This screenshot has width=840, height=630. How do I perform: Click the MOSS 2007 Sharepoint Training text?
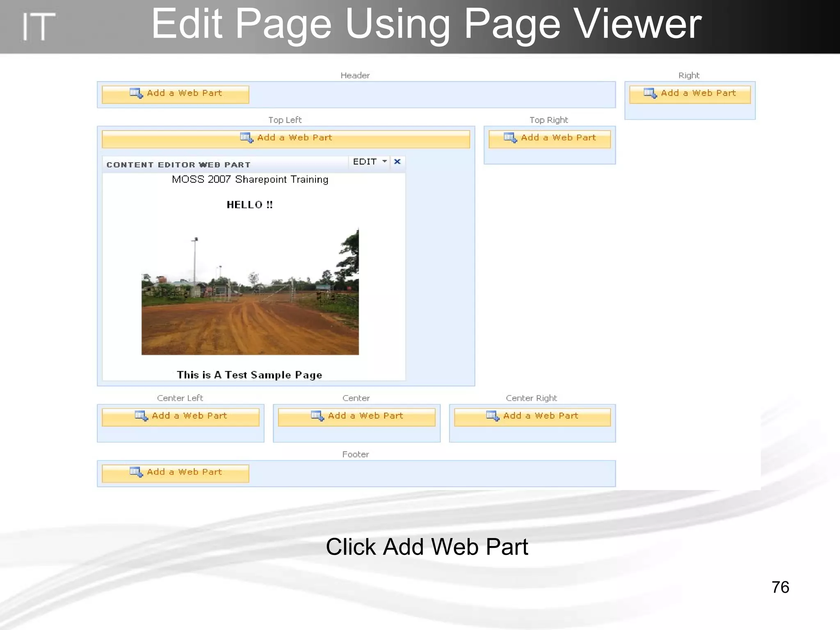(x=250, y=180)
